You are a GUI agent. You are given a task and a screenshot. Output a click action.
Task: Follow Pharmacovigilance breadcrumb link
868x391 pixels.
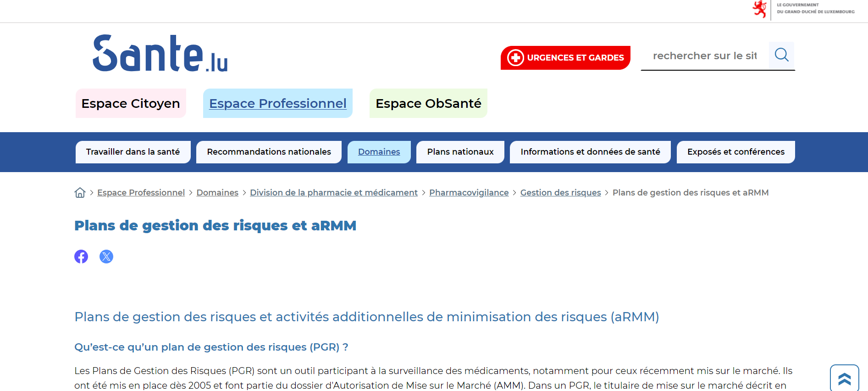(469, 193)
